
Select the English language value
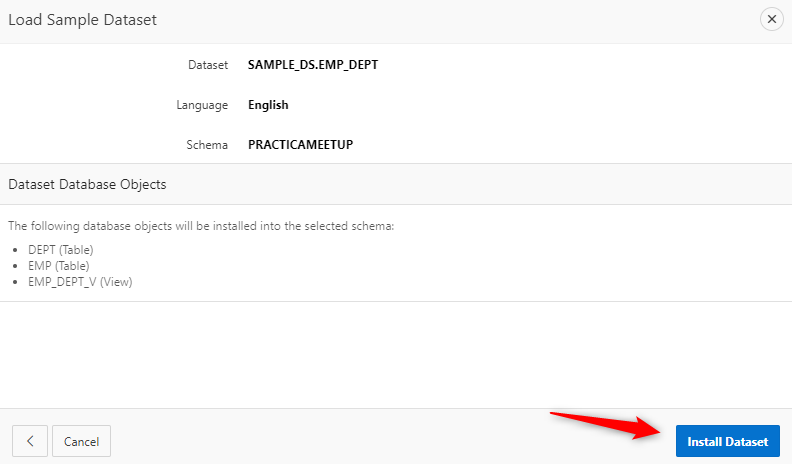(x=268, y=105)
